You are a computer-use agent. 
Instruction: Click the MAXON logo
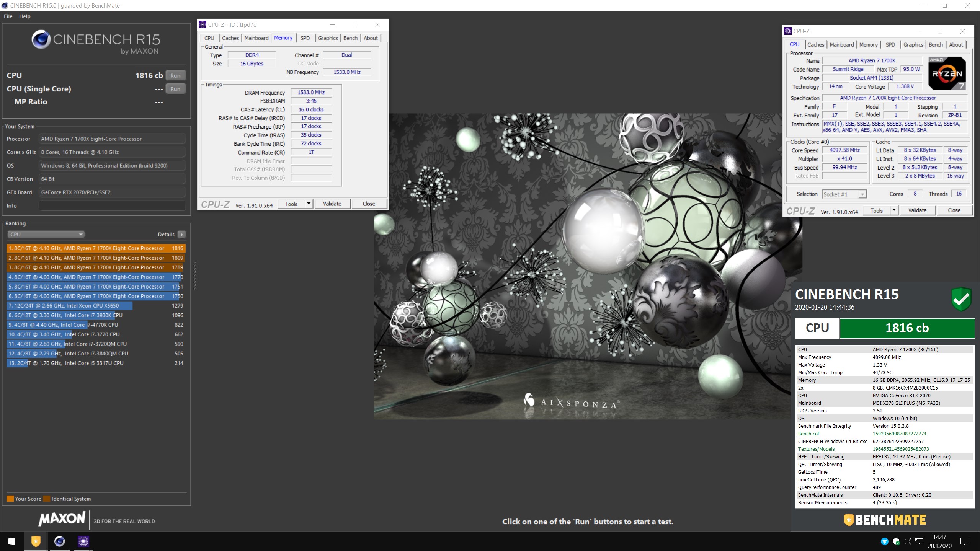tap(62, 519)
